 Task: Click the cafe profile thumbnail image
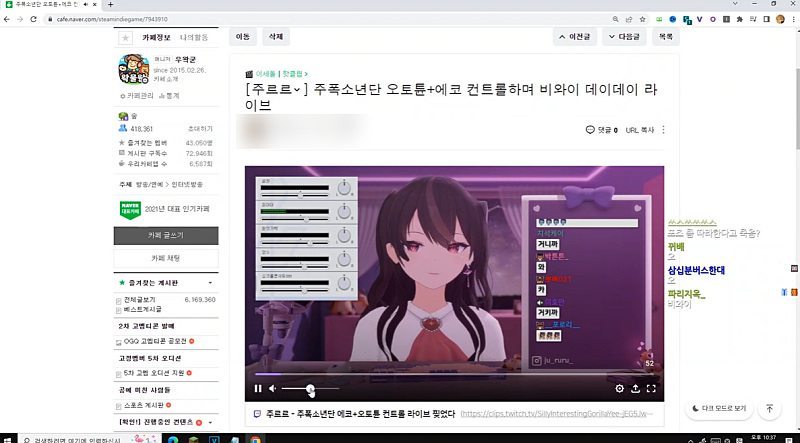tap(134, 69)
